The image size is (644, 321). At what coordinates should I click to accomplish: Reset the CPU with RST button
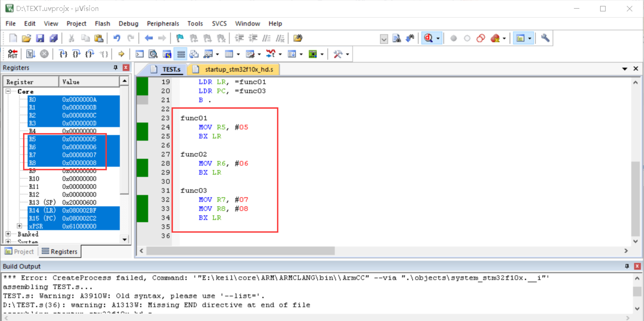(x=12, y=54)
